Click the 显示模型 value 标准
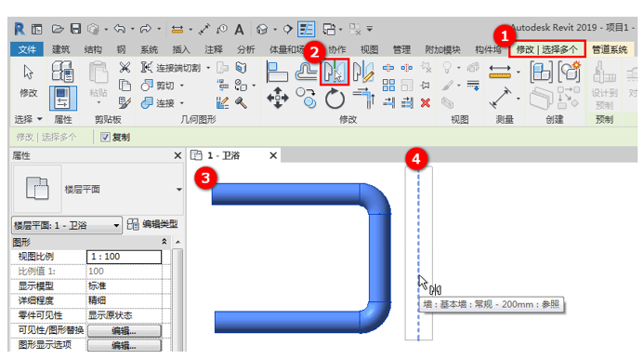Screen dimensions: 644x359 click(124, 286)
